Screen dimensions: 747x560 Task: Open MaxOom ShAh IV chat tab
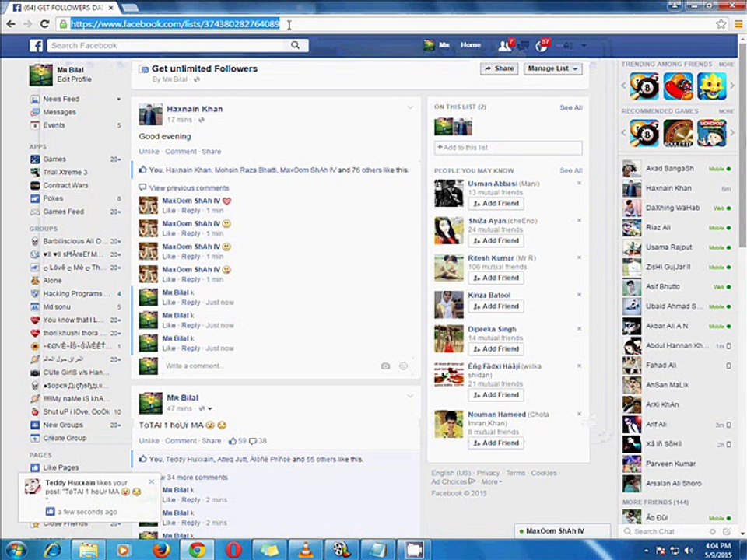(x=562, y=530)
